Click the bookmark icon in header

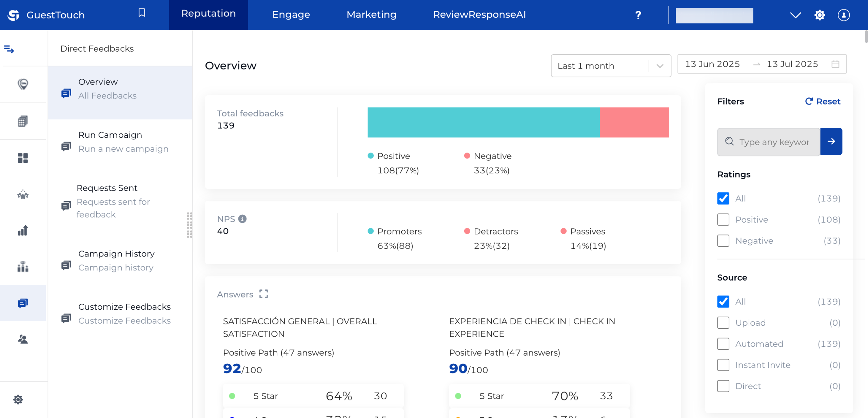142,13
